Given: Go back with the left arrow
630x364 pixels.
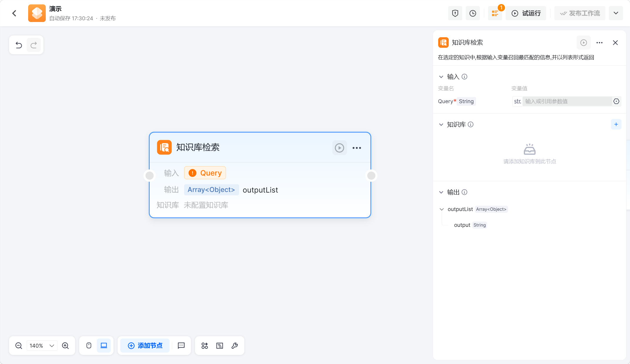Looking at the screenshot, I should tap(14, 13).
